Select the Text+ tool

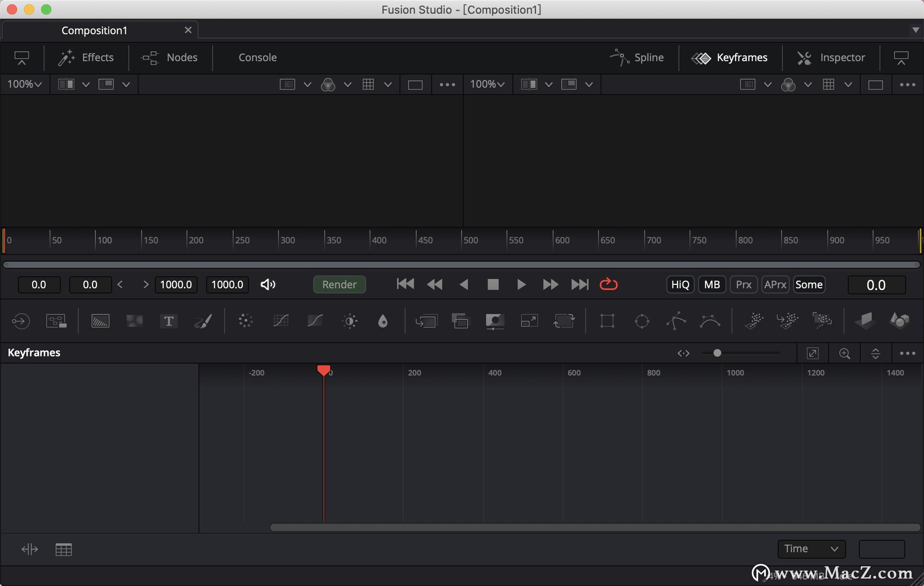pyautogui.click(x=169, y=321)
